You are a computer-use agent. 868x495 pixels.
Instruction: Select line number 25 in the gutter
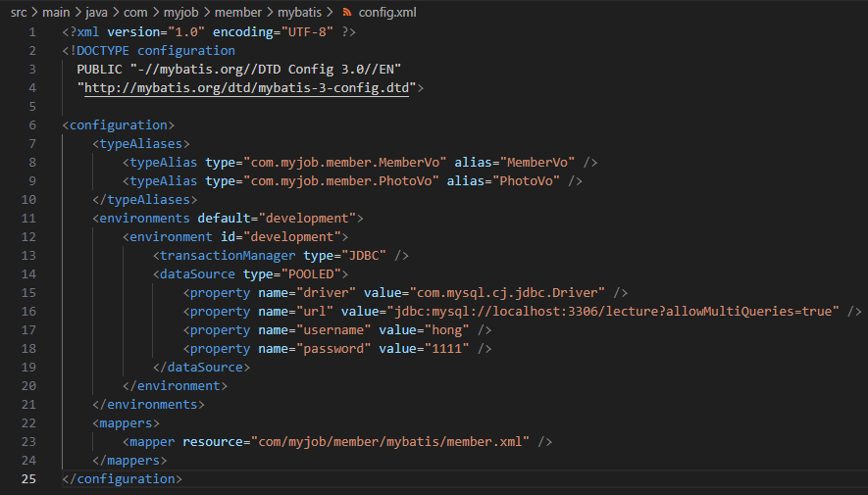click(28, 479)
